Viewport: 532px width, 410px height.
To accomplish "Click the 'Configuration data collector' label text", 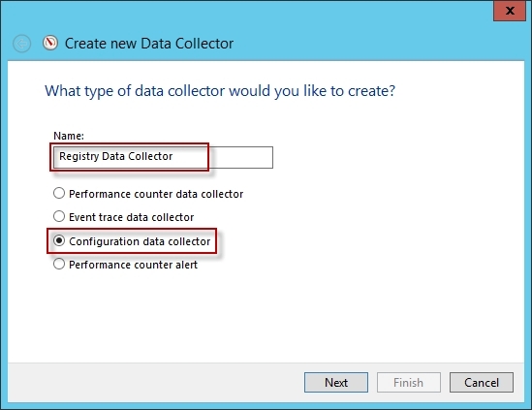I will pyautogui.click(x=140, y=241).
